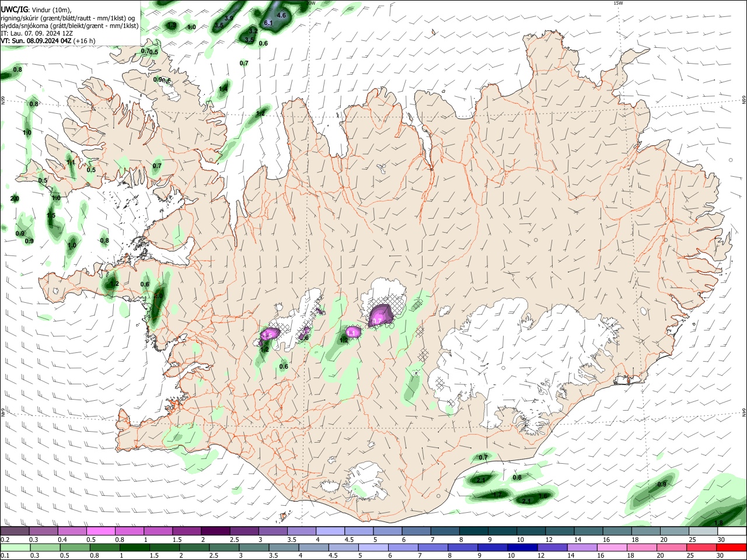Pick the darkest purple swatch after 2 in snow legend
This screenshot has height=560, width=747.
click(215, 531)
